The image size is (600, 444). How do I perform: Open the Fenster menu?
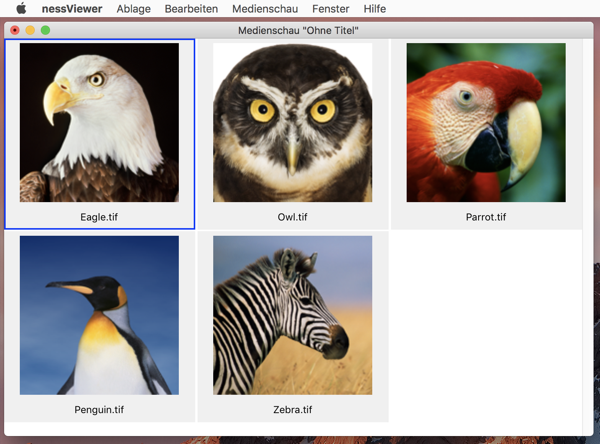pos(331,9)
